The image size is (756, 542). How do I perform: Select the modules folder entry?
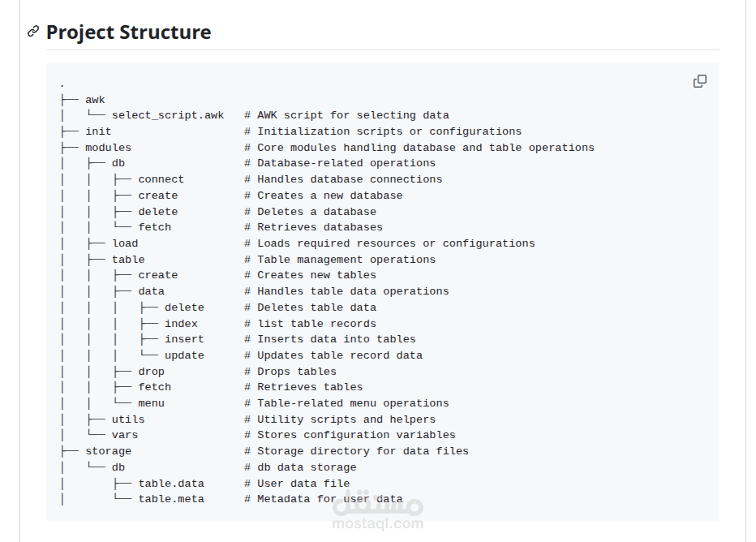[x=108, y=147]
